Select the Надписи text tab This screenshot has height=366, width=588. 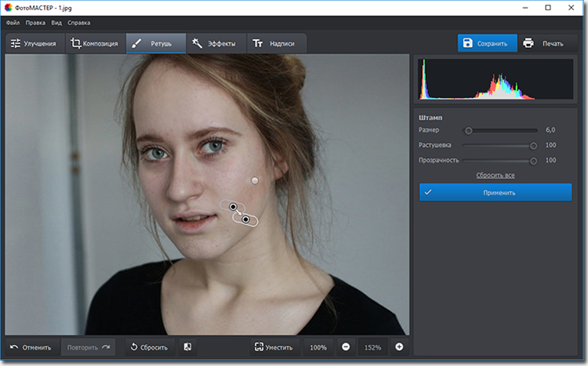pos(276,44)
